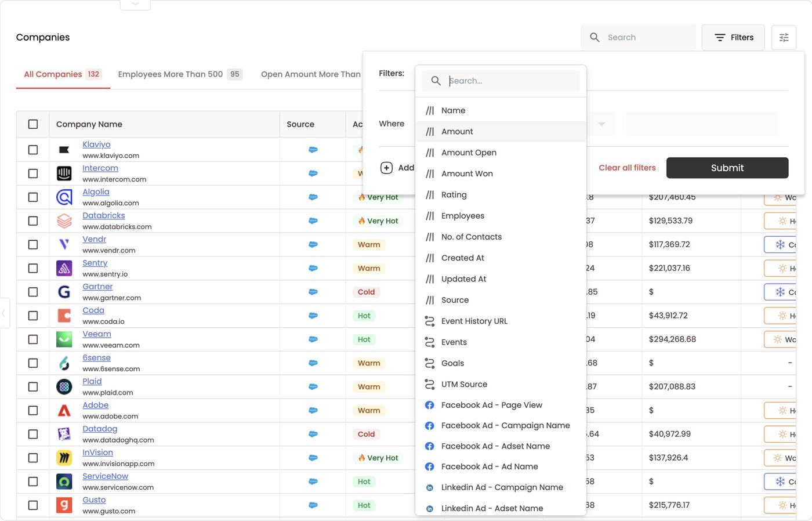812x521 pixels.
Task: Click the Plaid logo icon
Action: pyautogui.click(x=64, y=386)
